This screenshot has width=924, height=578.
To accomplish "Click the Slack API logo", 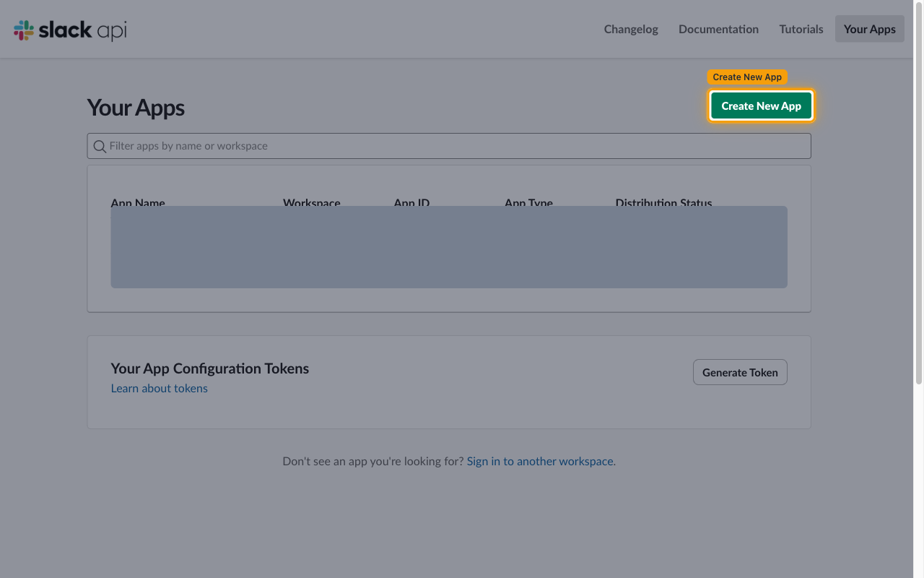I will click(x=70, y=30).
